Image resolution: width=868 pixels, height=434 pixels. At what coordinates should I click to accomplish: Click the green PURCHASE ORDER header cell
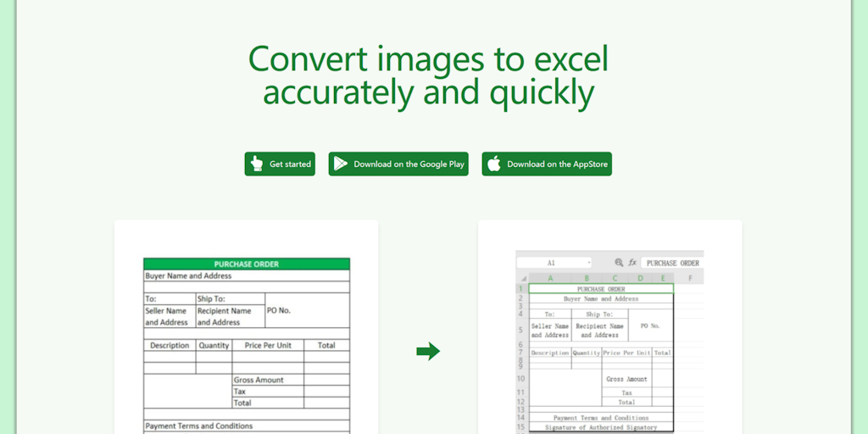[247, 264]
